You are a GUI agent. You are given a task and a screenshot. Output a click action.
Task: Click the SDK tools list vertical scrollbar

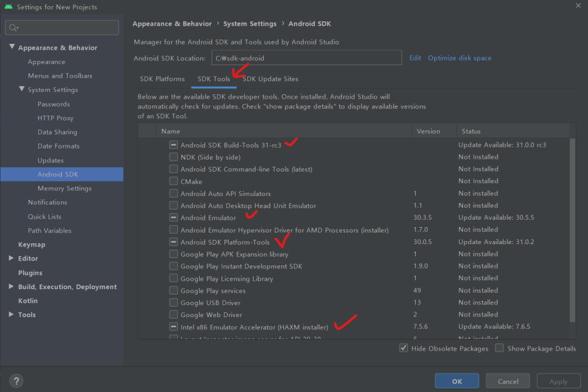(x=572, y=230)
